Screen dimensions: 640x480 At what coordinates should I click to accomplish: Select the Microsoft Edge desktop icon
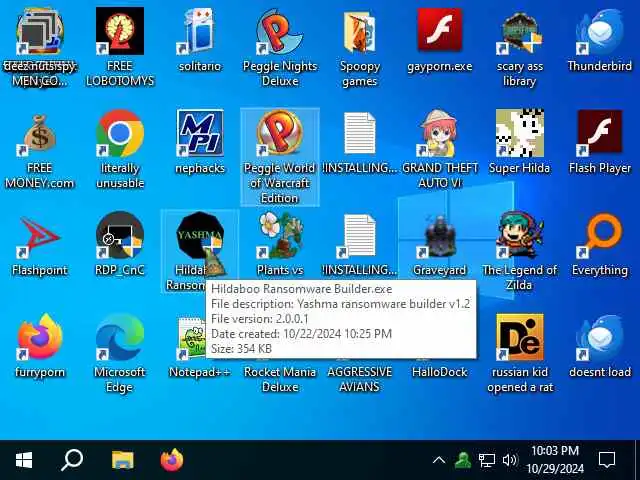(x=120, y=337)
